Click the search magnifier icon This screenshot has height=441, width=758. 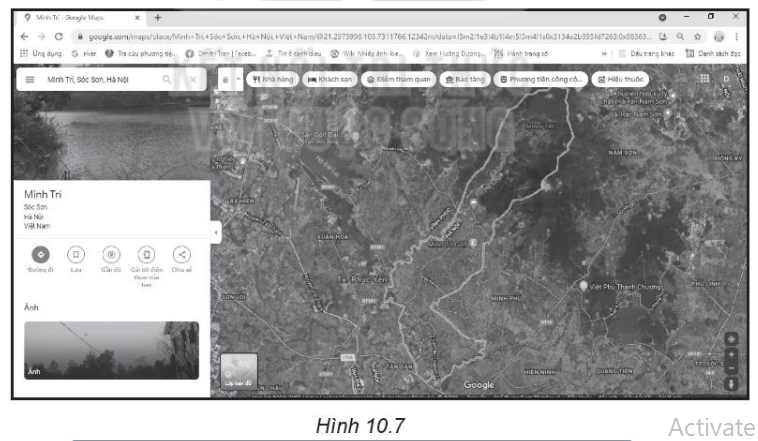click(167, 79)
